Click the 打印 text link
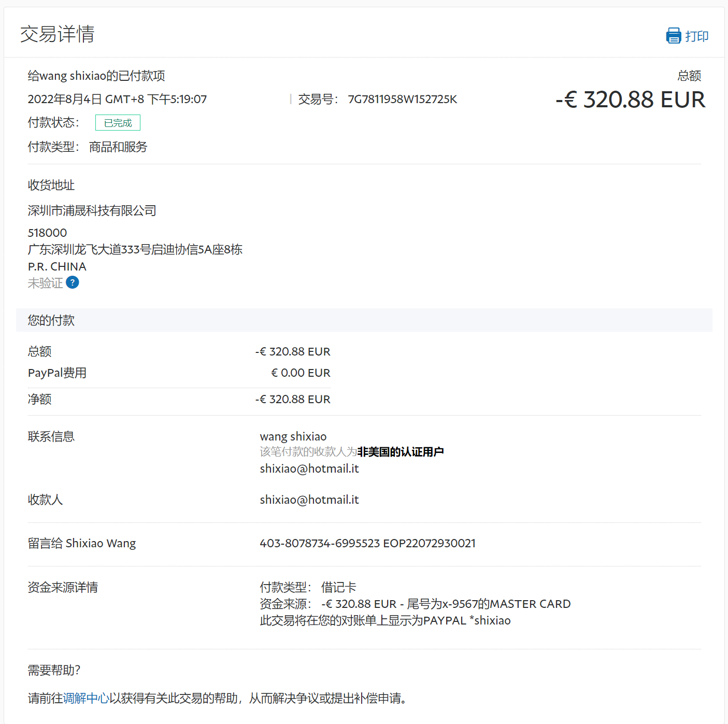The height and width of the screenshot is (724, 728). [x=696, y=36]
